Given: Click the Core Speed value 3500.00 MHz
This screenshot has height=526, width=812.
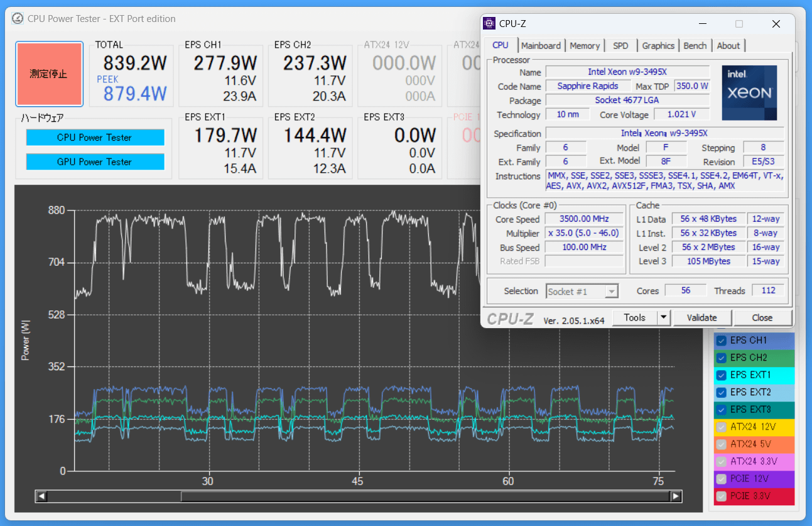Looking at the screenshot, I should [x=584, y=219].
